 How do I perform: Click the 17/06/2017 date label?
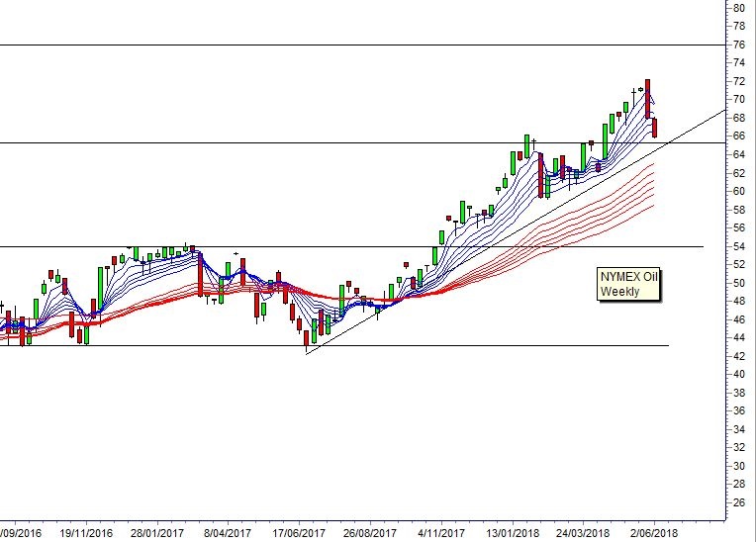point(299,533)
